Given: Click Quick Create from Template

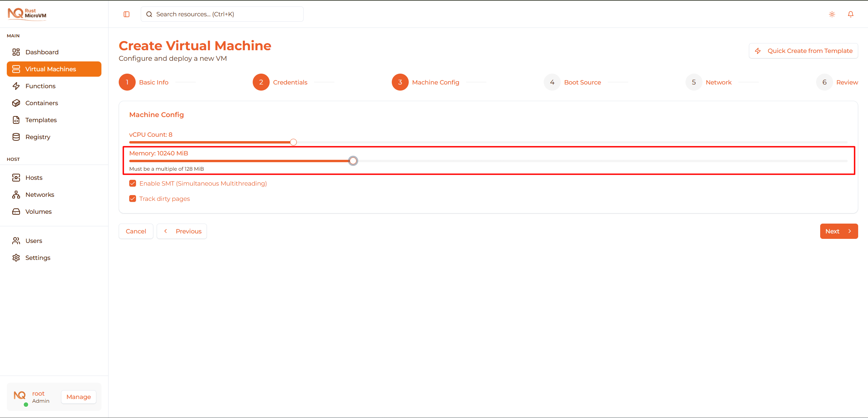Looking at the screenshot, I should pos(803,51).
